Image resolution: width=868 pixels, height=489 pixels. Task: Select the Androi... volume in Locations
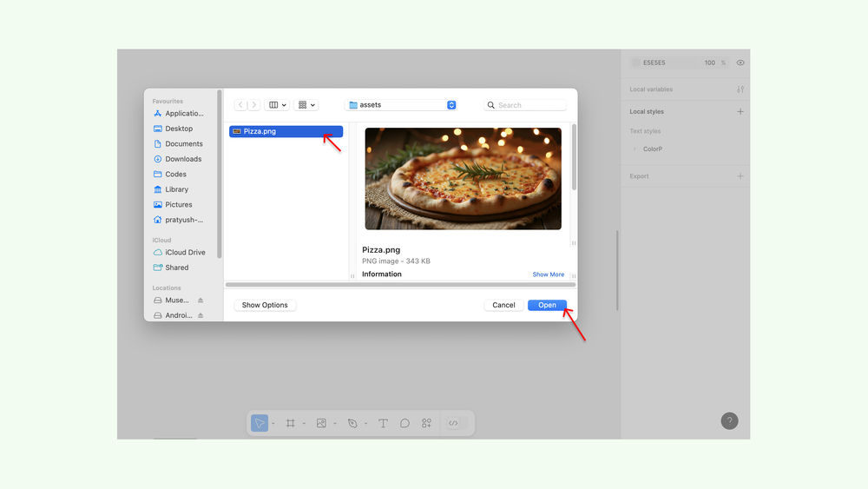tap(172, 315)
